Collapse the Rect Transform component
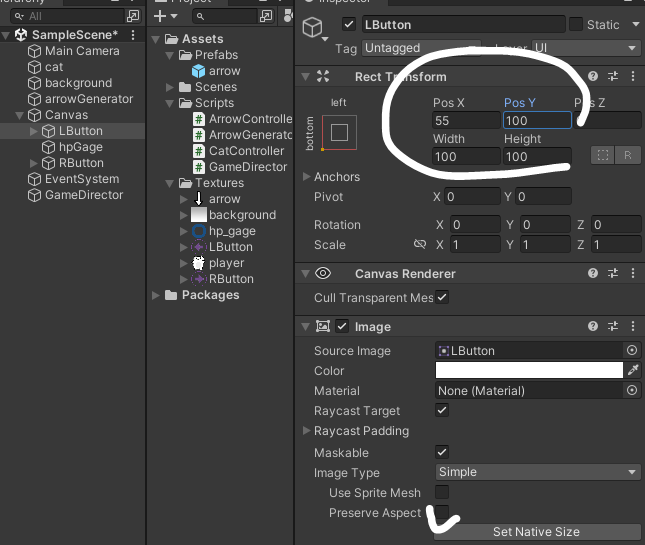Screen dimensions: 645x545 point(305,77)
